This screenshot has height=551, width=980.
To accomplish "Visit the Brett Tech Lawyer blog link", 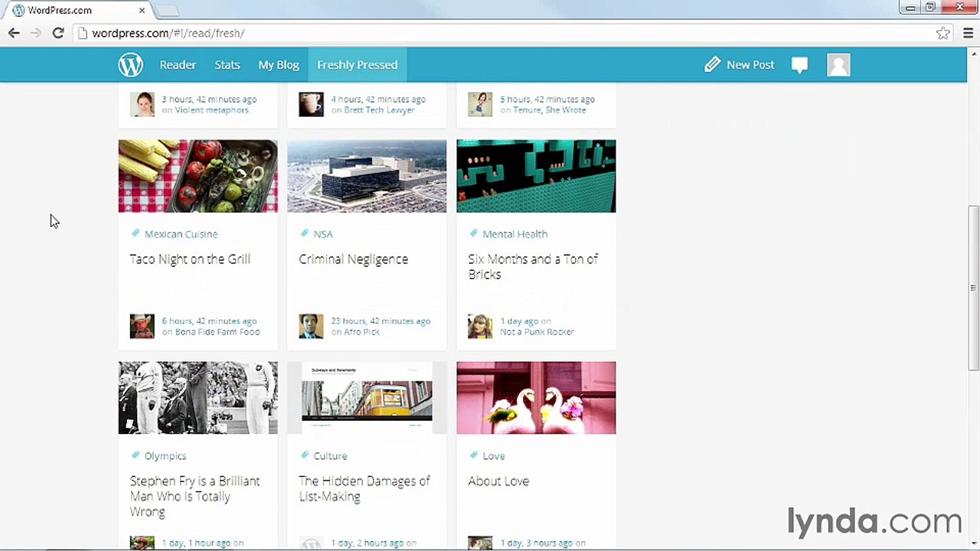I will [x=379, y=110].
